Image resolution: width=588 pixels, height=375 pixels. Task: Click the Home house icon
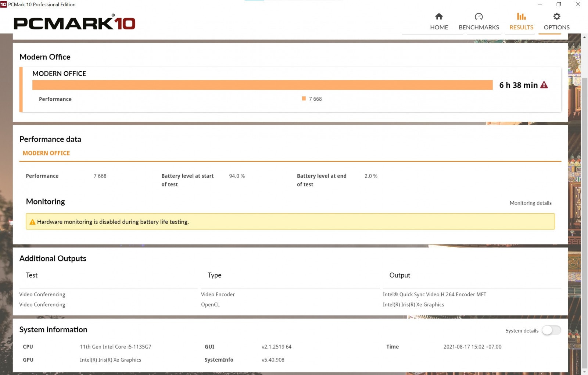click(439, 17)
